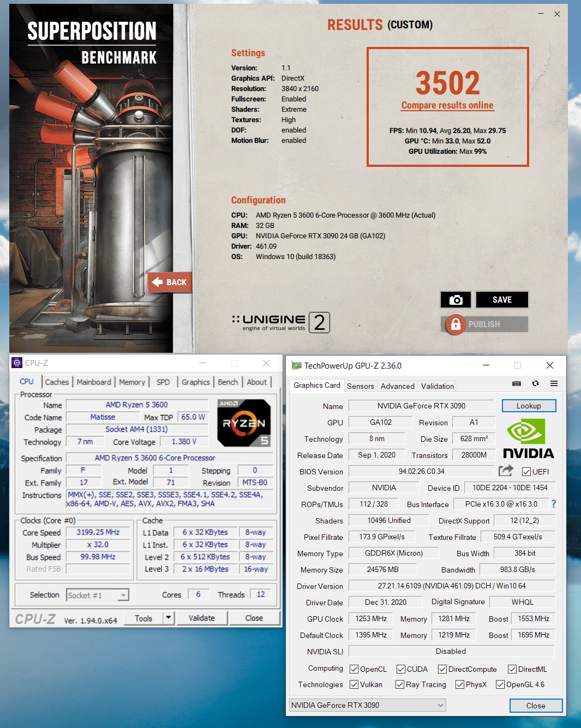Switch to the Mainboard tab in CPU-Z

[x=94, y=382]
